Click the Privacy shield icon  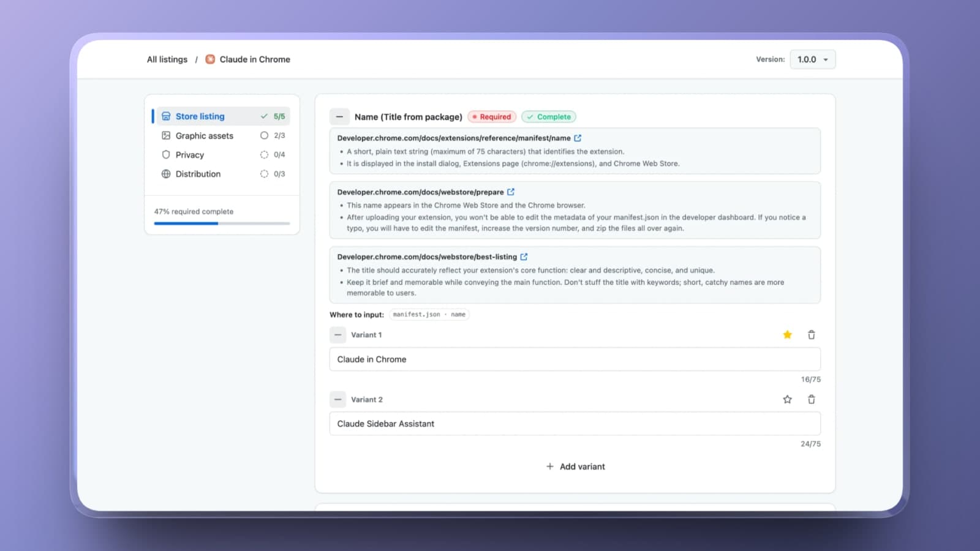tap(166, 155)
